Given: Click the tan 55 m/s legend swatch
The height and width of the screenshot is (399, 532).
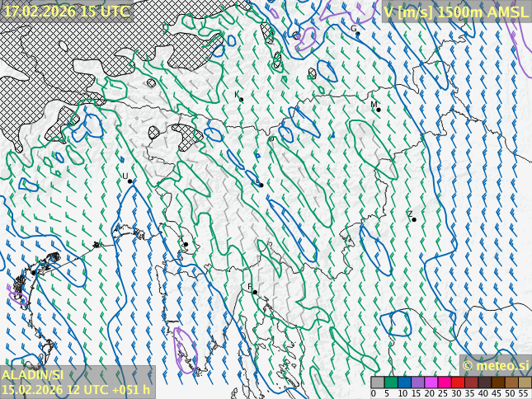Looking at the screenshot, I should click(525, 383).
